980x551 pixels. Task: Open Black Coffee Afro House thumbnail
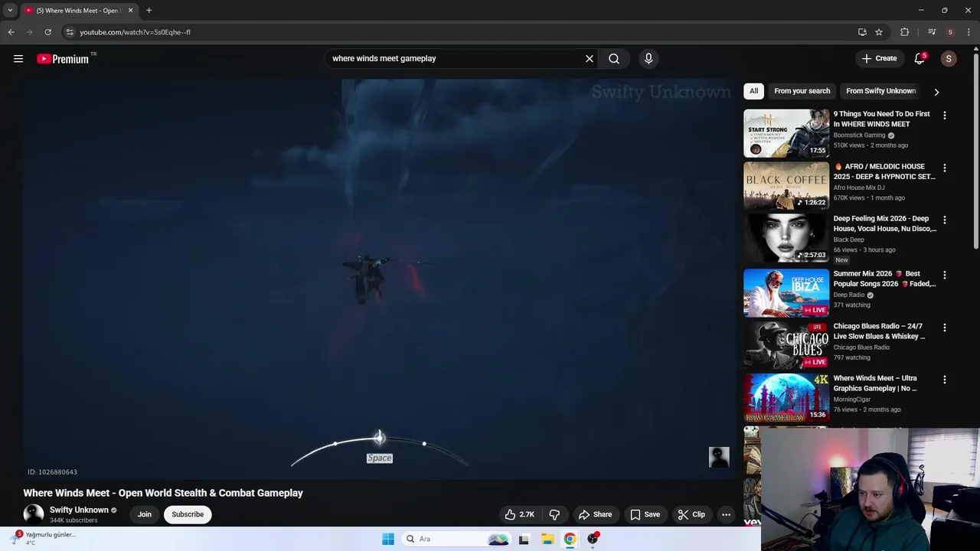pos(786,185)
